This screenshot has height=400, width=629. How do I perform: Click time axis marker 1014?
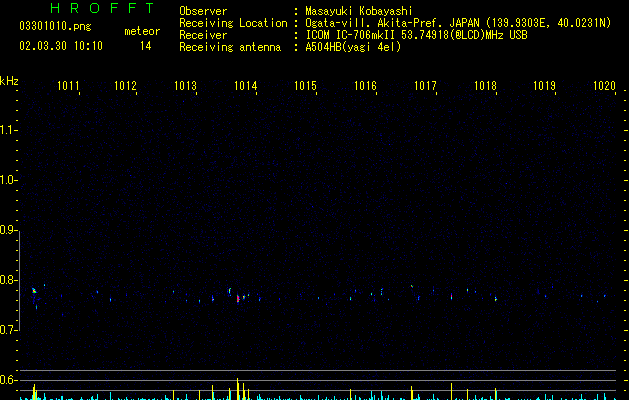point(246,85)
